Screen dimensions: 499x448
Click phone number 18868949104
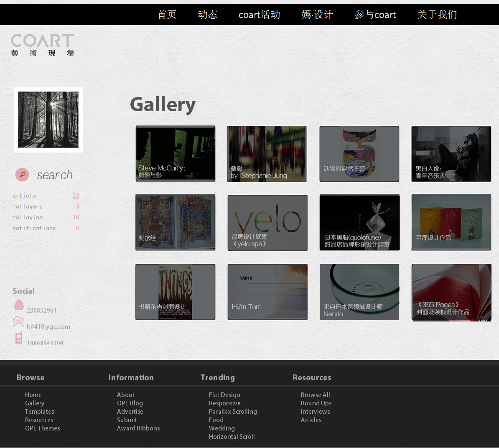pyautogui.click(x=45, y=343)
